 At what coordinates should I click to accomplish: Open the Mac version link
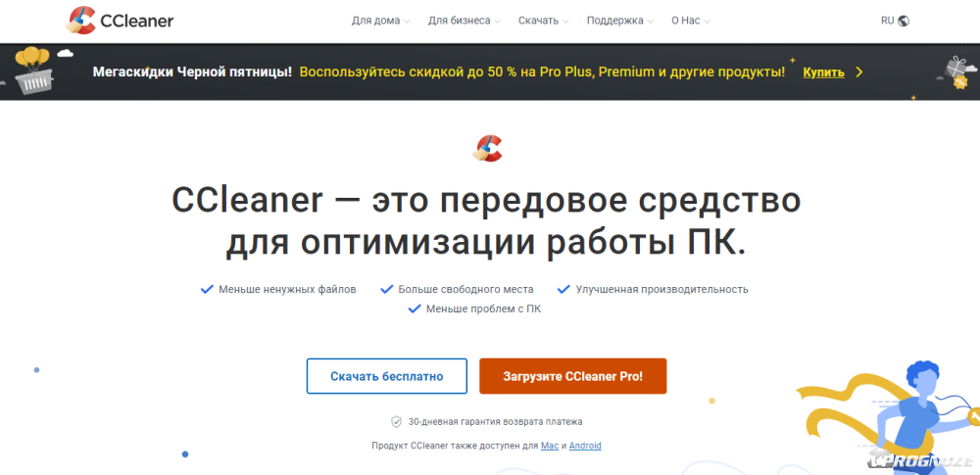click(x=550, y=446)
